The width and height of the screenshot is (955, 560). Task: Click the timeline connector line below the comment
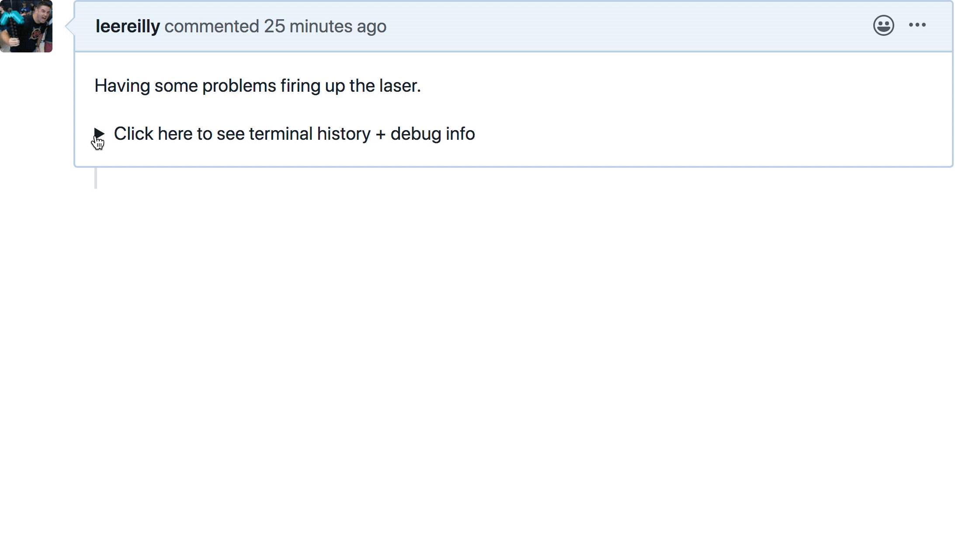click(x=96, y=178)
